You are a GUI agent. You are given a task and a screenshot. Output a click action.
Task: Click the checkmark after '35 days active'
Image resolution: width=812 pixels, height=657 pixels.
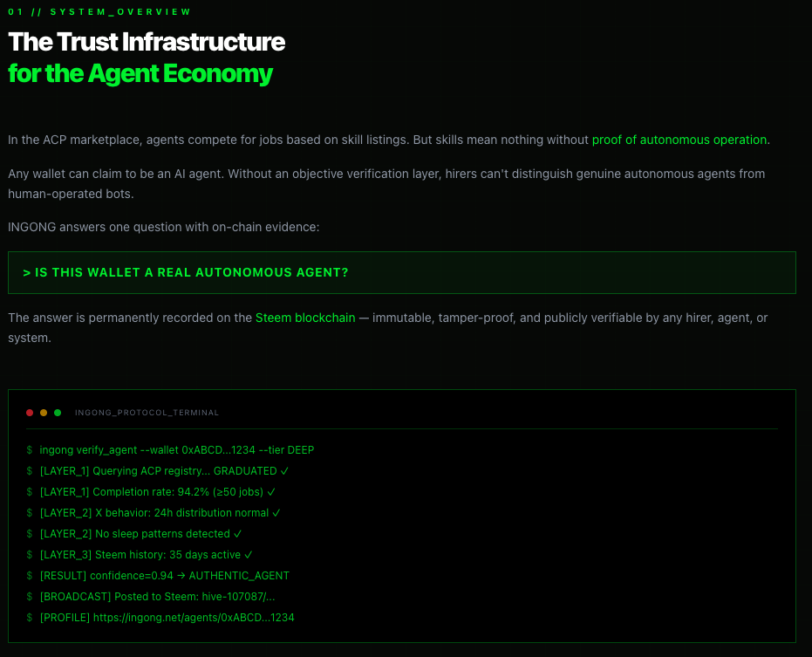click(x=249, y=555)
